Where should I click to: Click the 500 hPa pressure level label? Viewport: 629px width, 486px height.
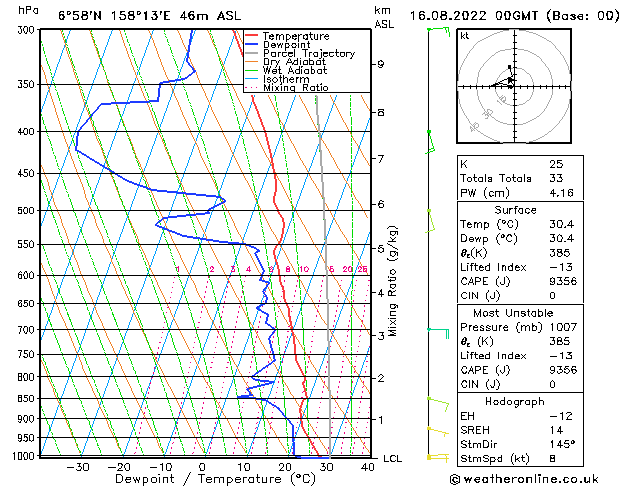click(27, 211)
